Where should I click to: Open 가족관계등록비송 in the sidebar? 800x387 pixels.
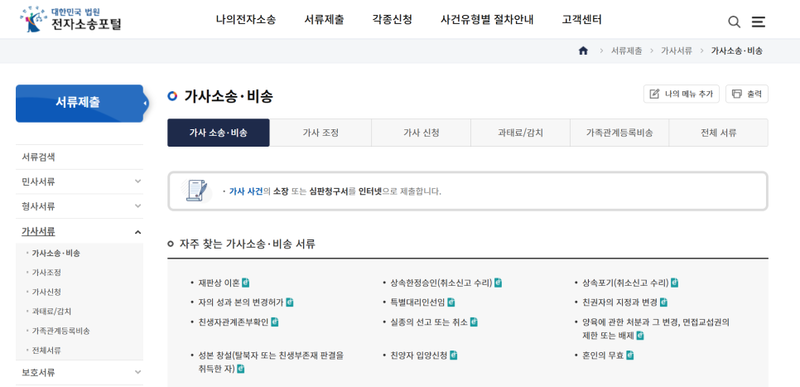tap(61, 331)
